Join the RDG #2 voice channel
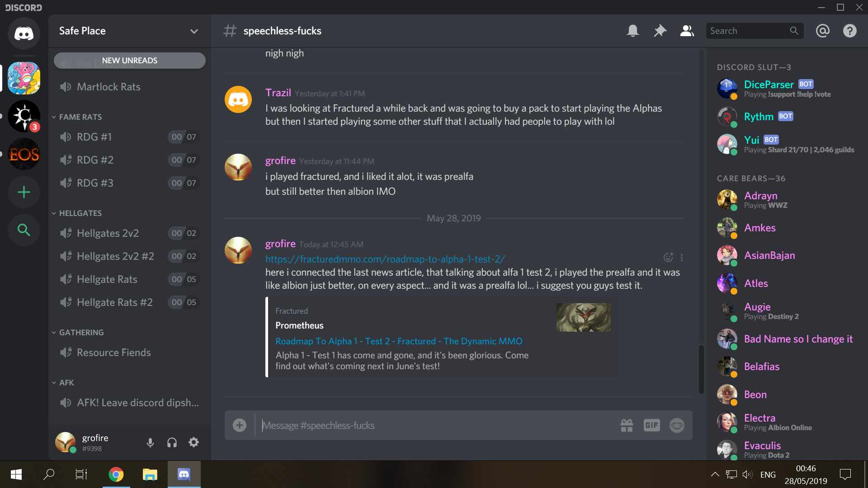The height and width of the screenshot is (488, 868). pyautogui.click(x=129, y=160)
